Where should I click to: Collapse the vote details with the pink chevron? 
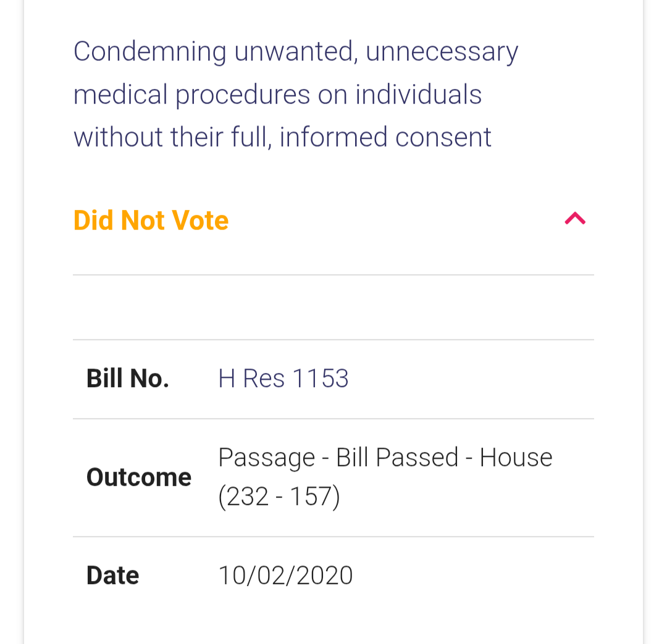click(575, 219)
